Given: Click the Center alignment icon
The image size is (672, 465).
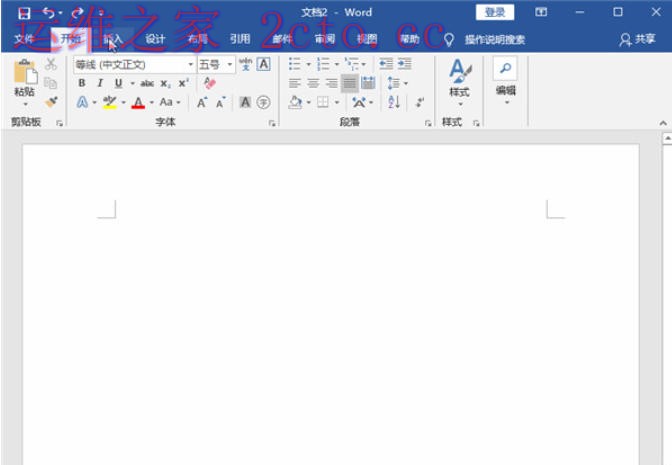Looking at the screenshot, I should click(x=313, y=83).
